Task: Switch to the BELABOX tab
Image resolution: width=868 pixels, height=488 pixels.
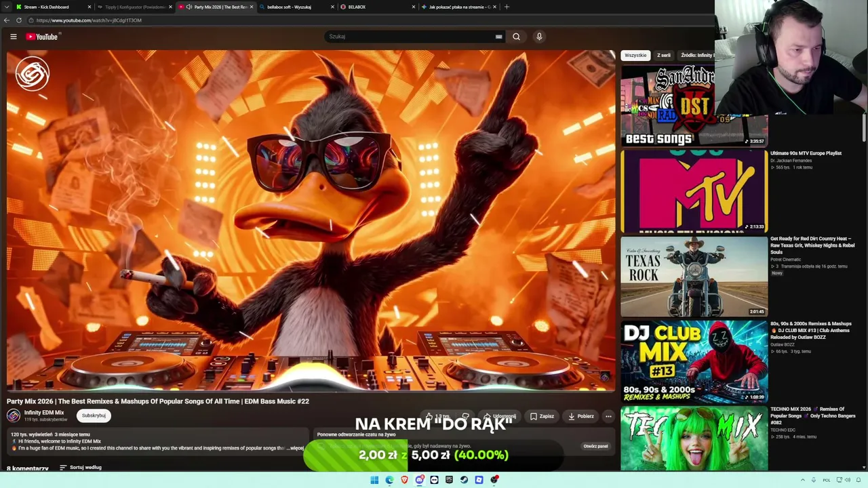Action: [377, 7]
